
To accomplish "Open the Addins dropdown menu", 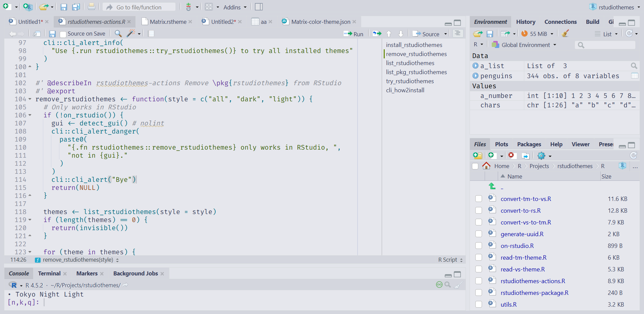I will [235, 7].
